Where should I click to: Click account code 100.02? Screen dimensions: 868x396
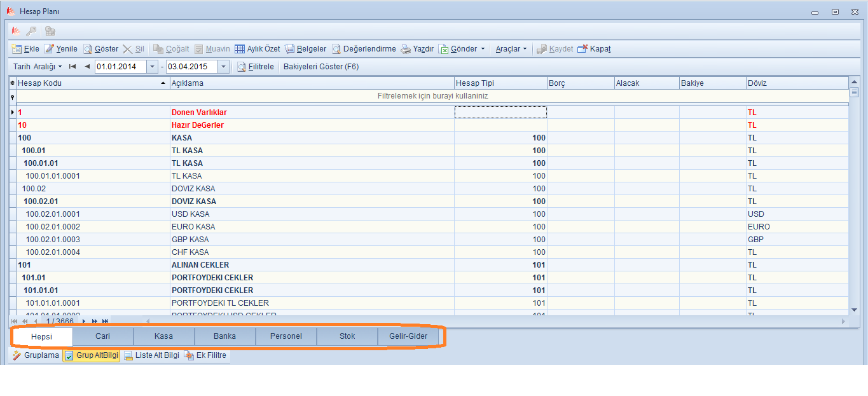click(x=34, y=189)
